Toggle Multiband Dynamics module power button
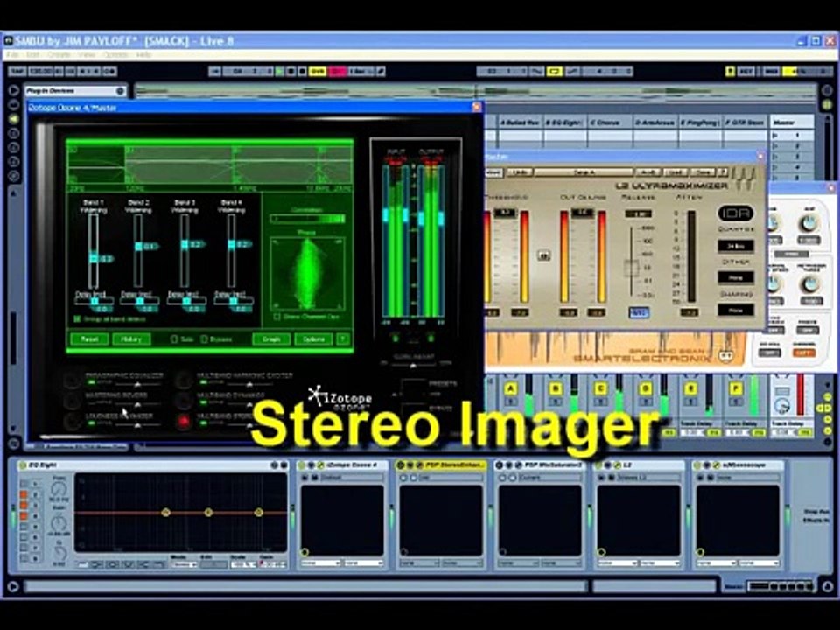The width and height of the screenshot is (840, 630). [183, 401]
